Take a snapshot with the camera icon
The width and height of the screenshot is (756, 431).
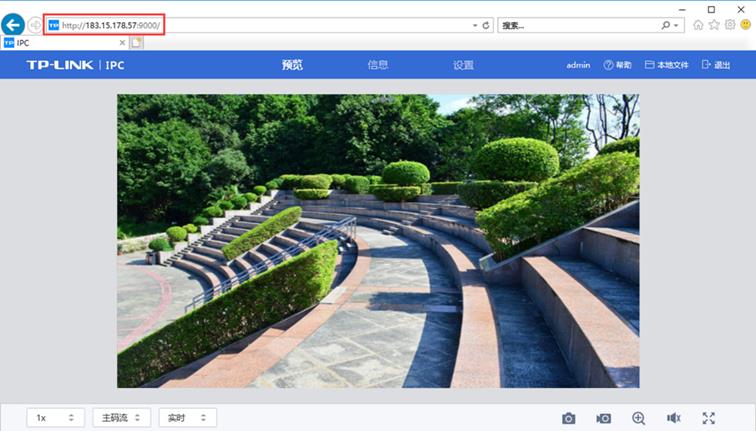[568, 418]
